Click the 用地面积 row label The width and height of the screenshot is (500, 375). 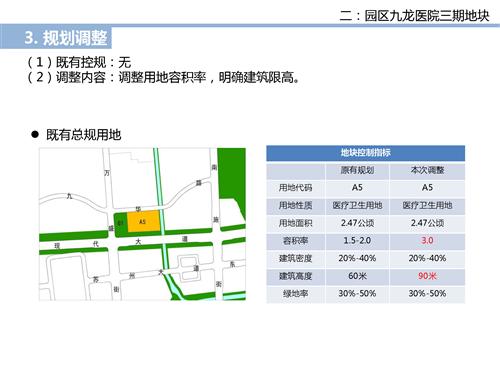(295, 223)
